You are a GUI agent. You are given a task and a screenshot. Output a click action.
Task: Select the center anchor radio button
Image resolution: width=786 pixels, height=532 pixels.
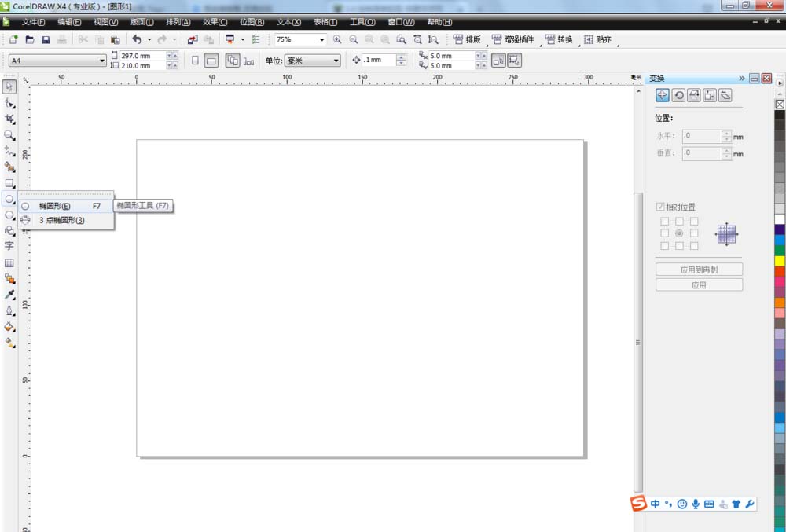(x=679, y=233)
